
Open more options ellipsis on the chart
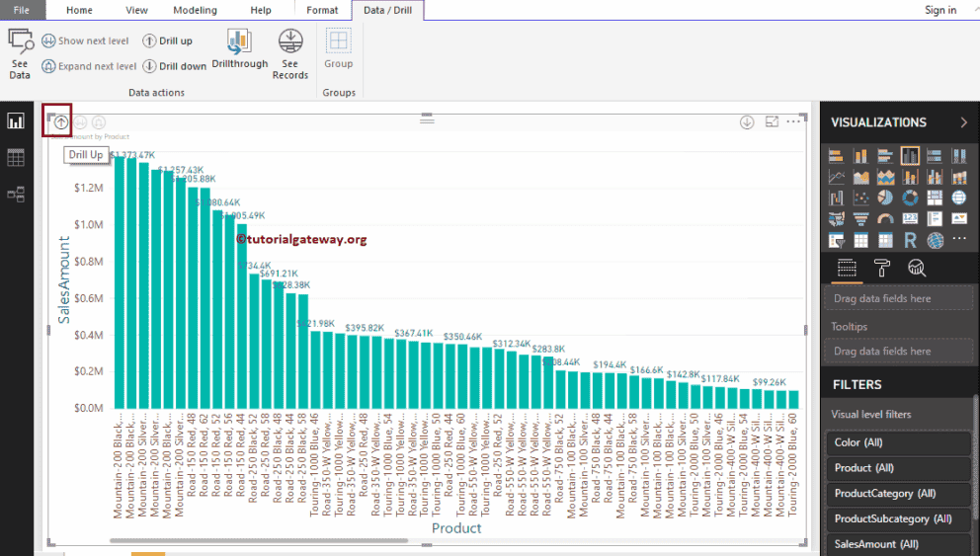(x=793, y=121)
